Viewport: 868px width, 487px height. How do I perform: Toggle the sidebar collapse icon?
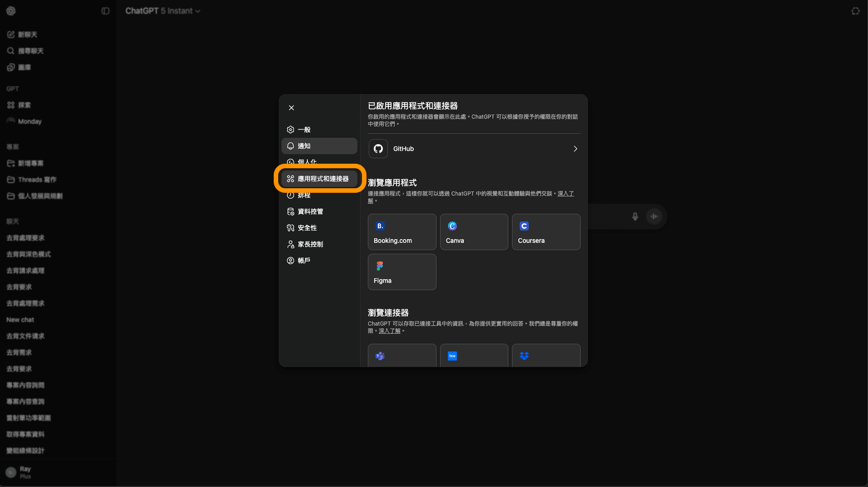pos(105,10)
